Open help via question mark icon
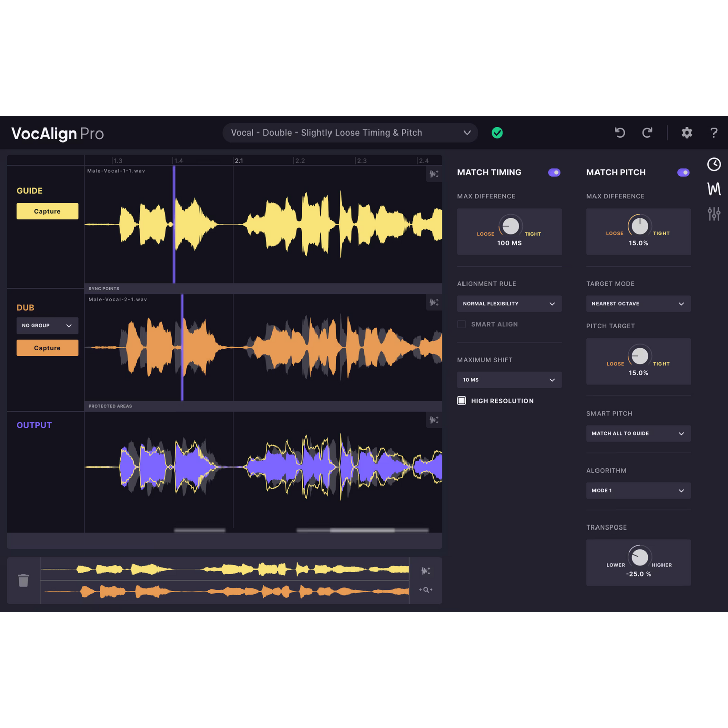This screenshot has height=728, width=728. pyautogui.click(x=714, y=133)
